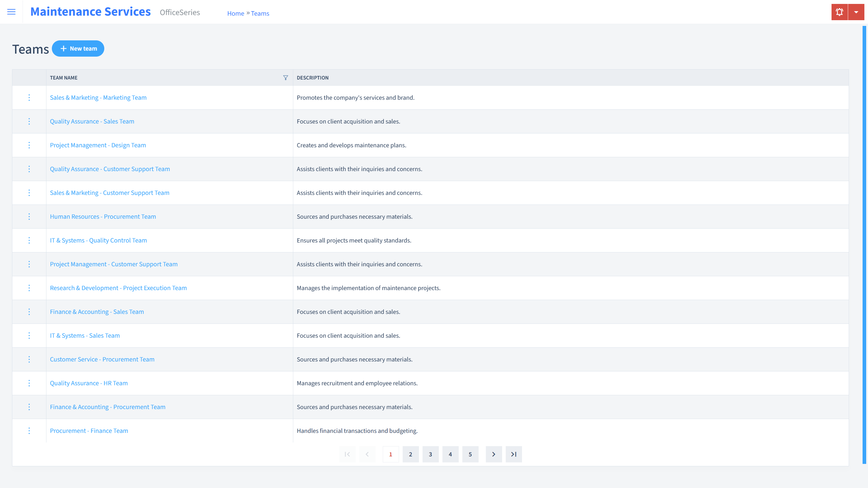Image resolution: width=868 pixels, height=488 pixels.
Task: Open context menu for Project Management - Design Team
Action: [29, 145]
